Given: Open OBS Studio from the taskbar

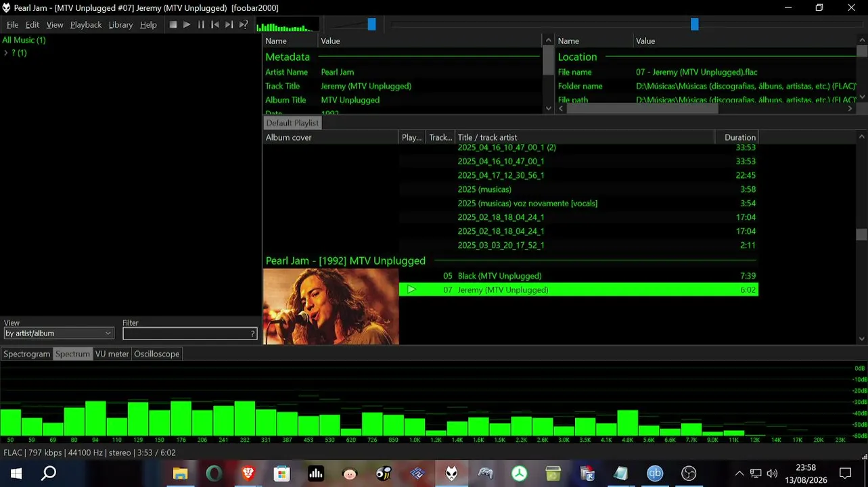Looking at the screenshot, I should click(689, 473).
